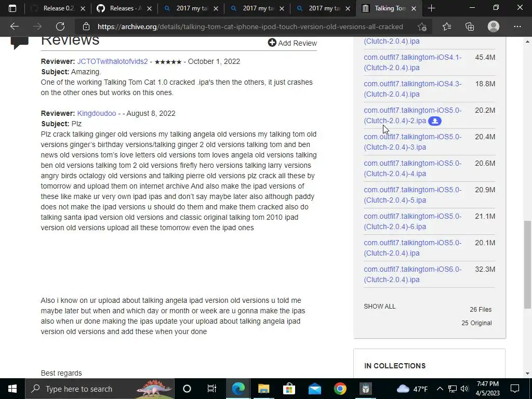Image resolution: width=532 pixels, height=399 pixels.
Task: Open notification center icon
Action: (x=515, y=389)
